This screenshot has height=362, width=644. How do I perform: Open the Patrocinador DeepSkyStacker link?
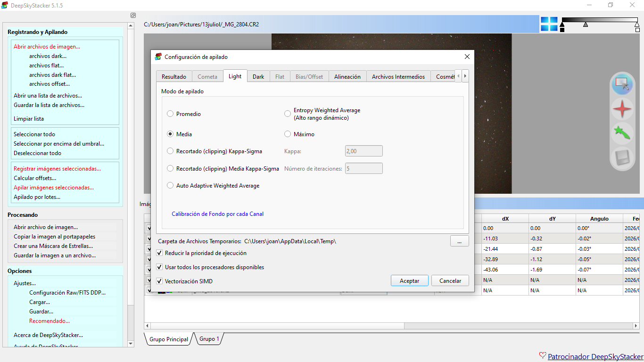click(x=595, y=357)
